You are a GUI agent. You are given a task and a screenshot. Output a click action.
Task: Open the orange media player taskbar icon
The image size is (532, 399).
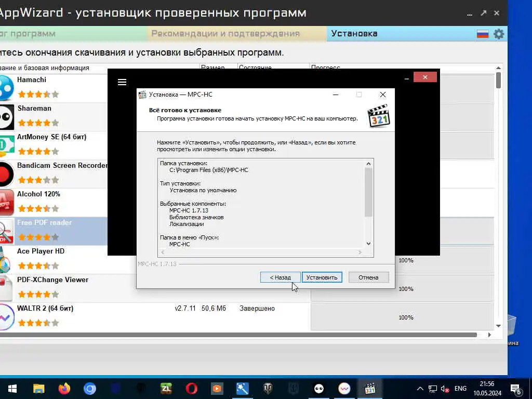pyautogui.click(x=217, y=389)
